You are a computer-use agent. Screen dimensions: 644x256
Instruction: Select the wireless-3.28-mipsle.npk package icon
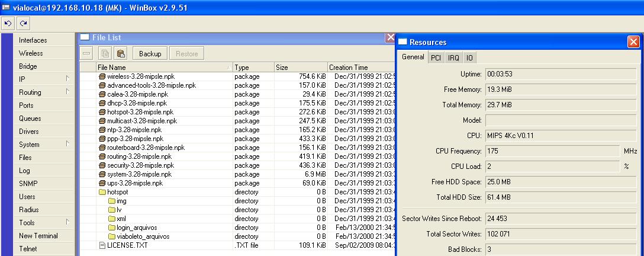pos(102,76)
